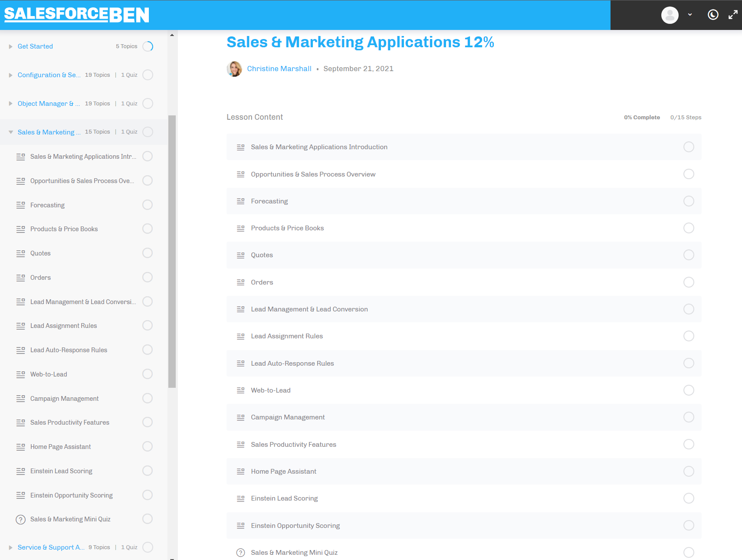The height and width of the screenshot is (560, 742).
Task: Open Sales & Marketing Applications Intr... in sidebar
Action: coord(83,157)
